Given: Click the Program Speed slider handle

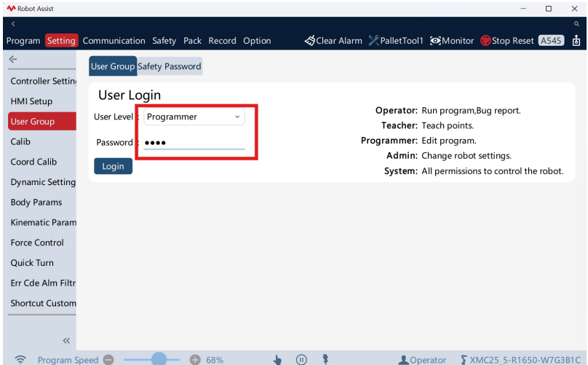Looking at the screenshot, I should [x=159, y=359].
